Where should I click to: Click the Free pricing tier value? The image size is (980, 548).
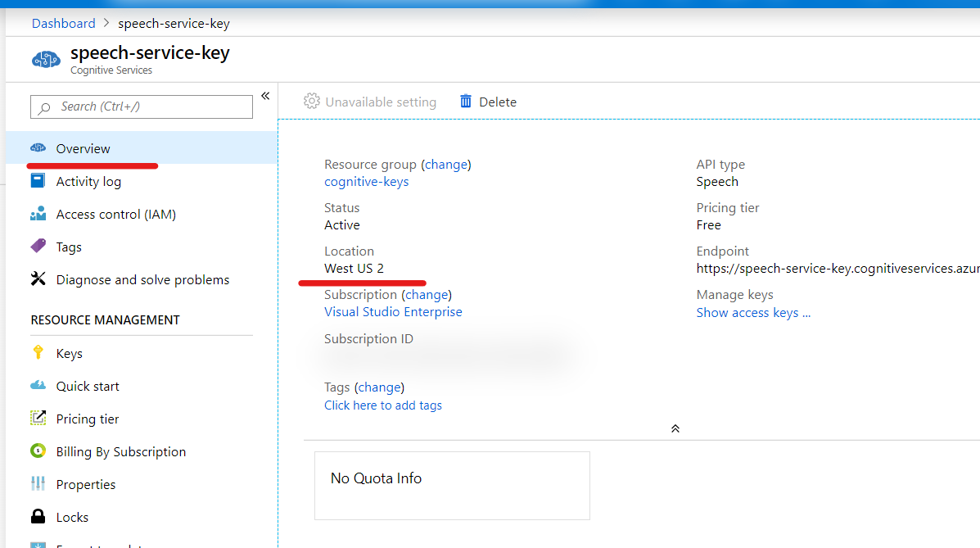coord(709,225)
